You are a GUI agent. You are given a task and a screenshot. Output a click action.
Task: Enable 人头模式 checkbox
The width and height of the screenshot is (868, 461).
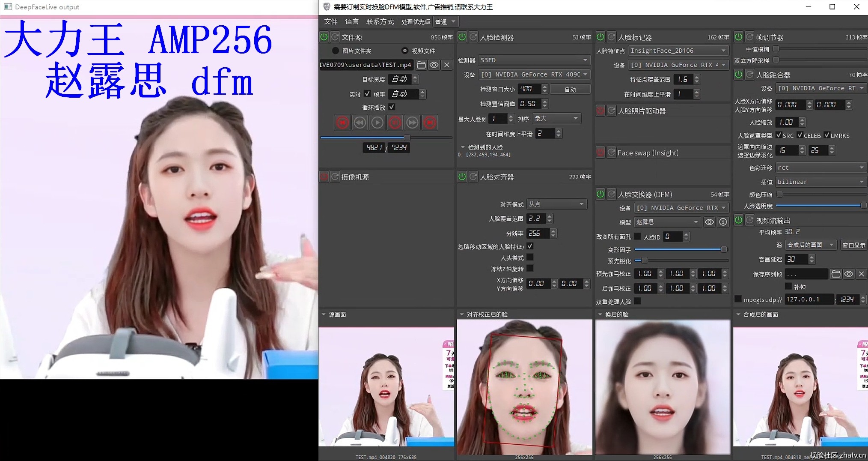[x=530, y=257]
